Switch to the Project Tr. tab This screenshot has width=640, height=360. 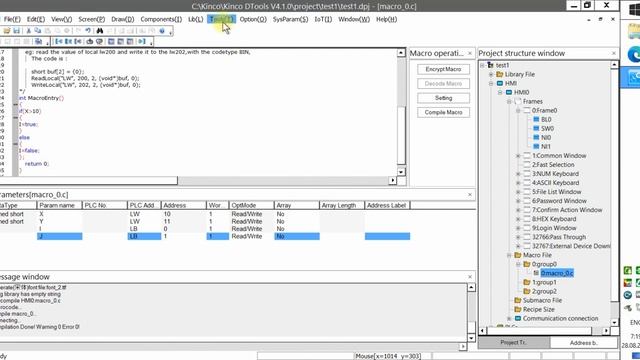click(513, 342)
